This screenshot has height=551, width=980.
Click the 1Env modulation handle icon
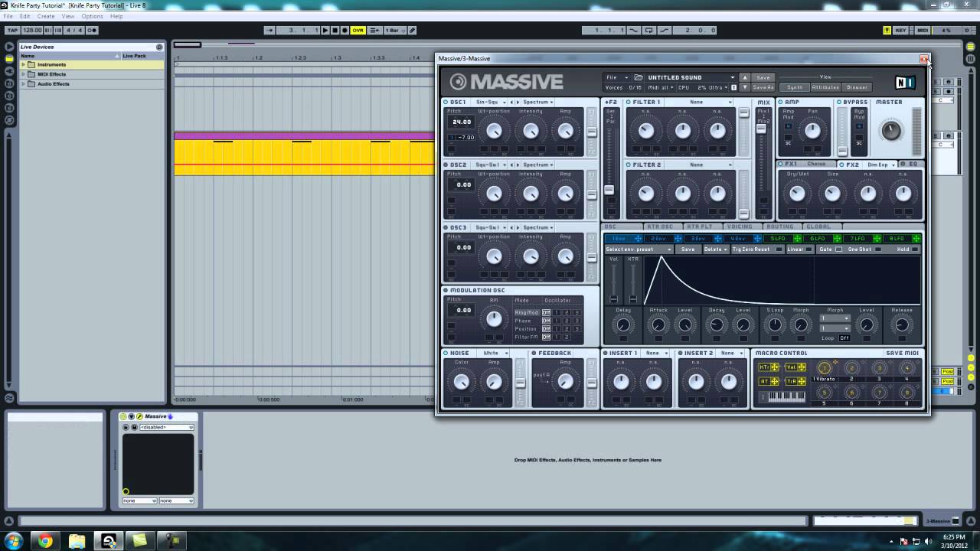(x=637, y=239)
